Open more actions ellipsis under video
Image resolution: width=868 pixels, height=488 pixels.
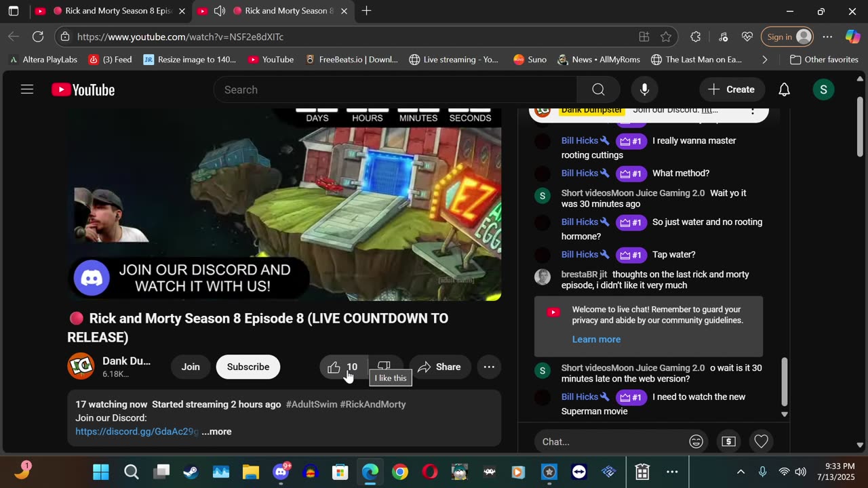coord(489,367)
